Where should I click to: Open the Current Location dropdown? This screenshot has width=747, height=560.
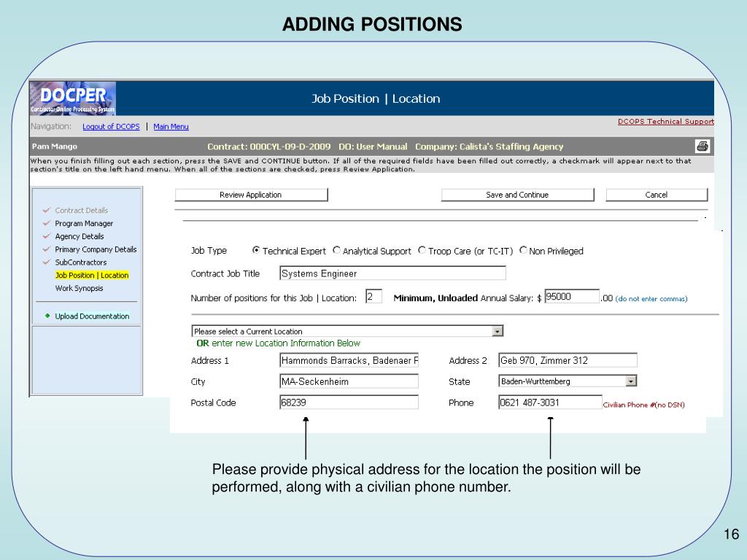[347, 331]
